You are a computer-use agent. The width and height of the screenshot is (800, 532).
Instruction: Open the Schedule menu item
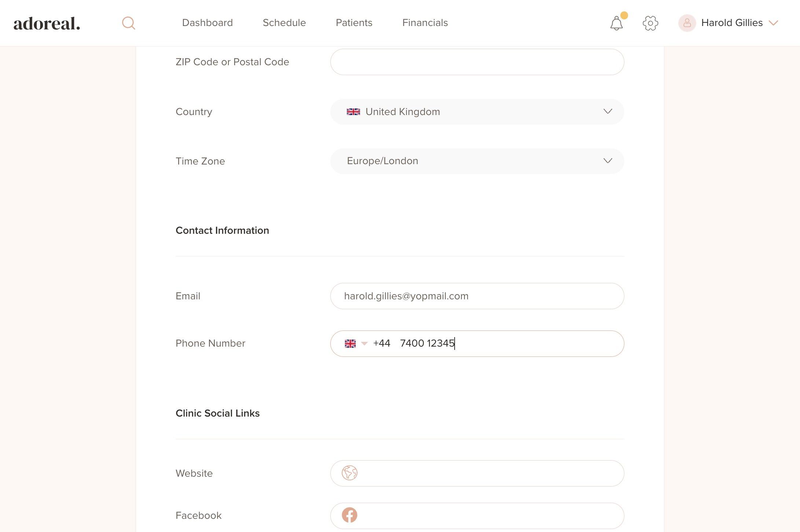(x=284, y=23)
